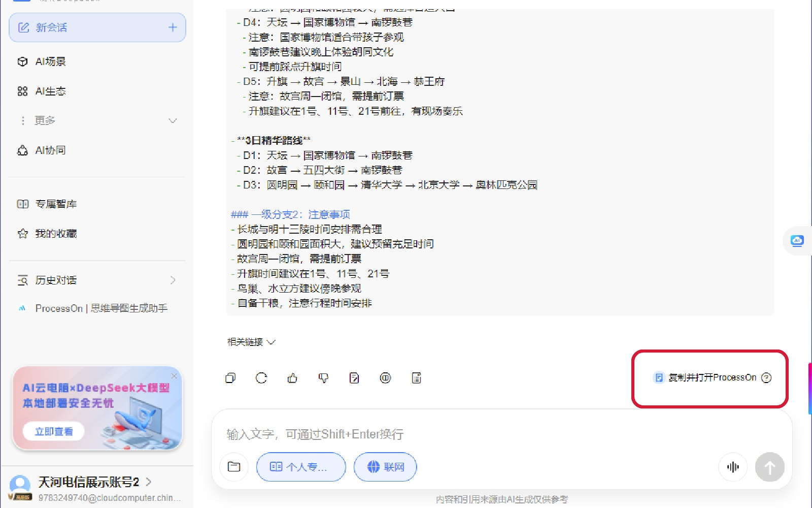812x508 pixels.
Task: Click the circular icon right of the edit-document icon
Action: coord(385,378)
